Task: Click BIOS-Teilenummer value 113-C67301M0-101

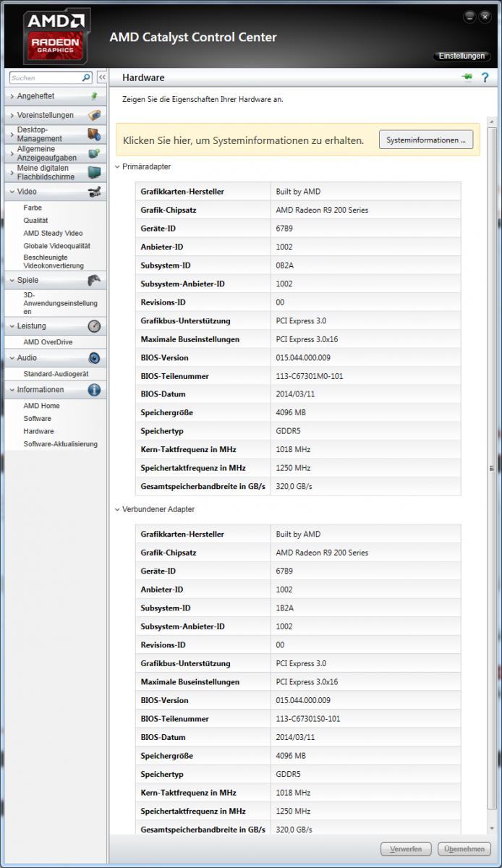Action: 310,376
